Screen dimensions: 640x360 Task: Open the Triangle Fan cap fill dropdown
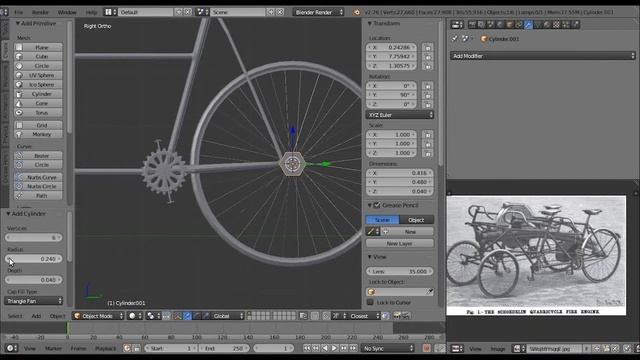click(x=33, y=301)
